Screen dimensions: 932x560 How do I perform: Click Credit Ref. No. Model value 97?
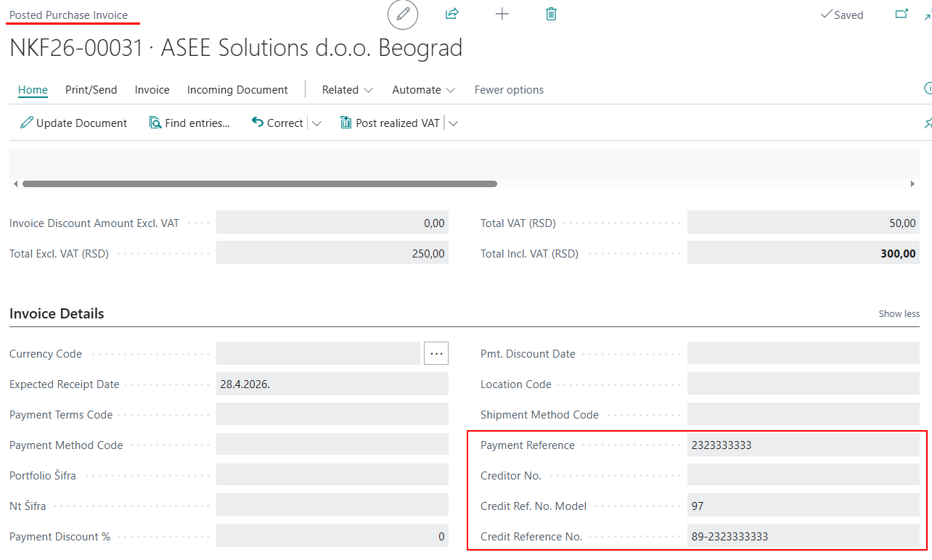(x=804, y=506)
